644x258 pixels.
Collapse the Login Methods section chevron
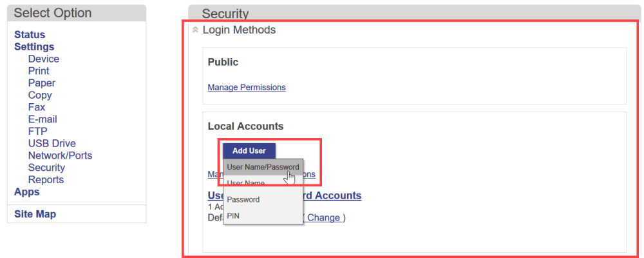coord(195,30)
